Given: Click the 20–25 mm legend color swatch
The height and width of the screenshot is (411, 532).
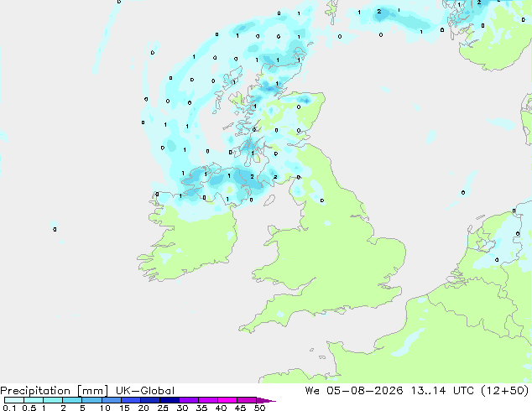Looking at the screenshot, I should click(150, 400).
